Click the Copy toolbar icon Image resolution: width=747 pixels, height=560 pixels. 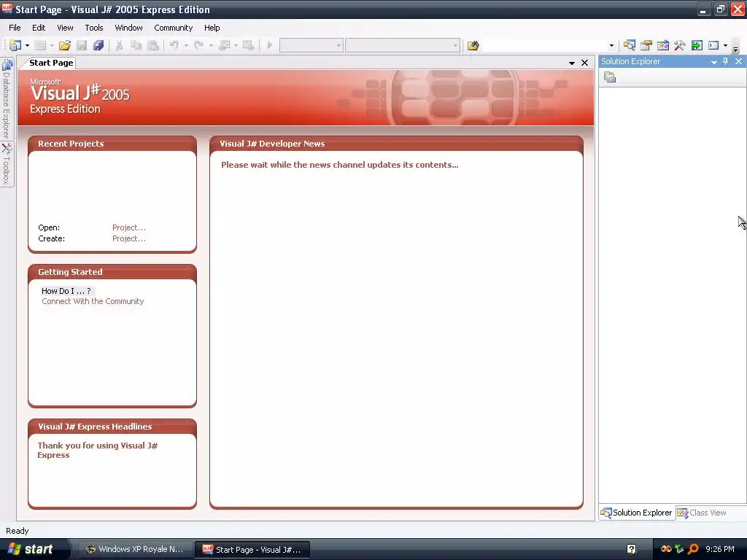click(x=136, y=45)
